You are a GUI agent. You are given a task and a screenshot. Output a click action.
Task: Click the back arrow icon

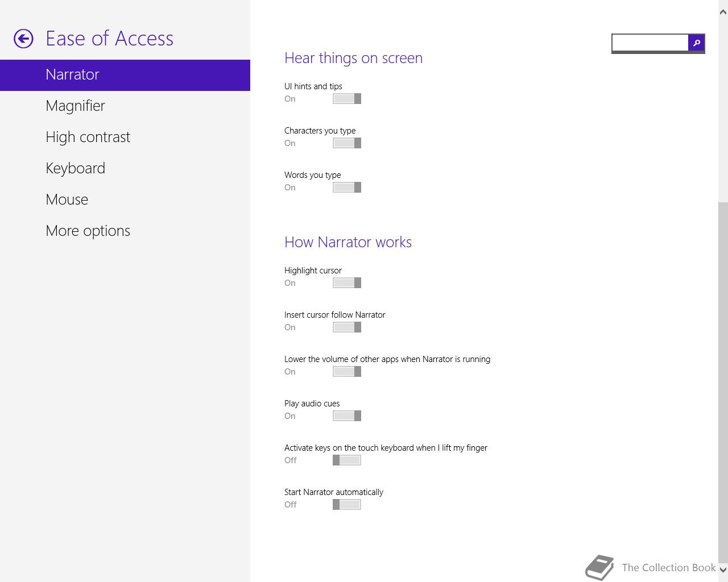(23, 39)
